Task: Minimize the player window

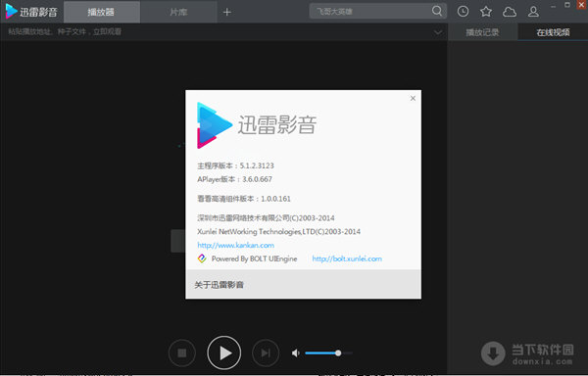Action: pos(553,6)
